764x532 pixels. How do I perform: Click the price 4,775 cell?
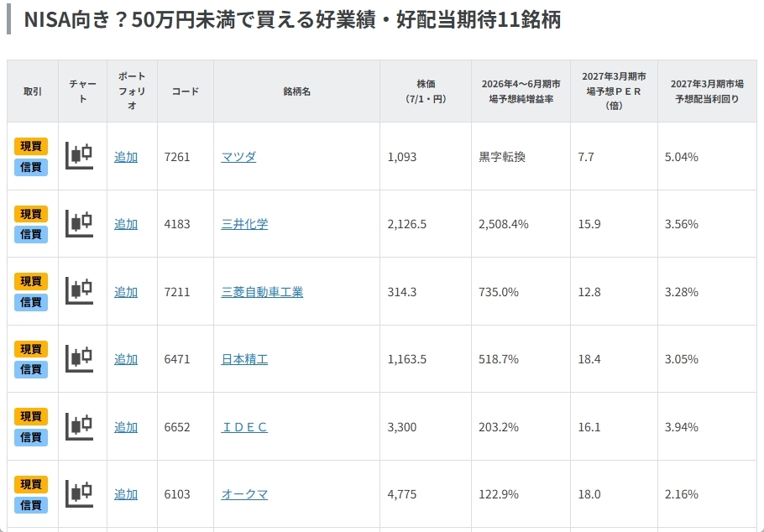(426, 494)
